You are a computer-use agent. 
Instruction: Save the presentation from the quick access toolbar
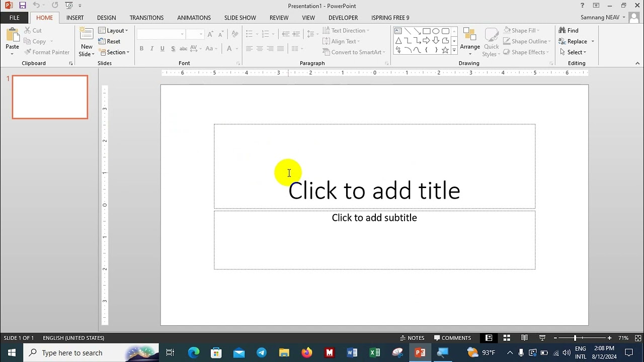click(x=23, y=6)
